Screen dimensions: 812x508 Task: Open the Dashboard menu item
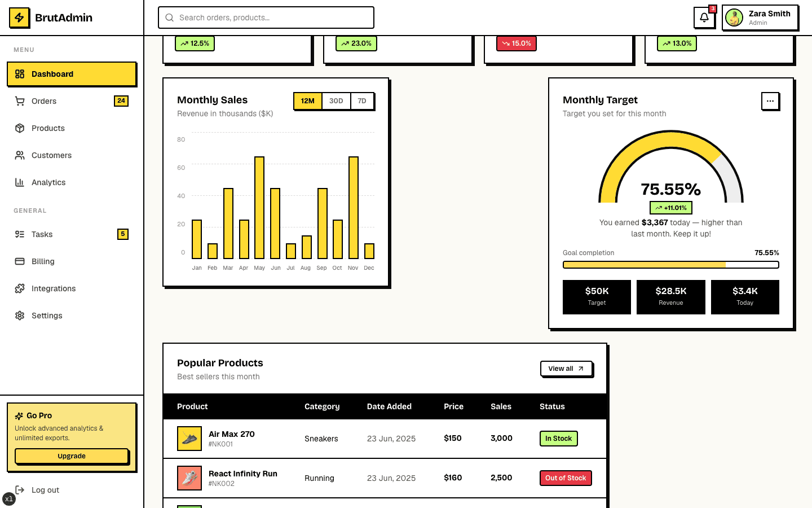72,74
